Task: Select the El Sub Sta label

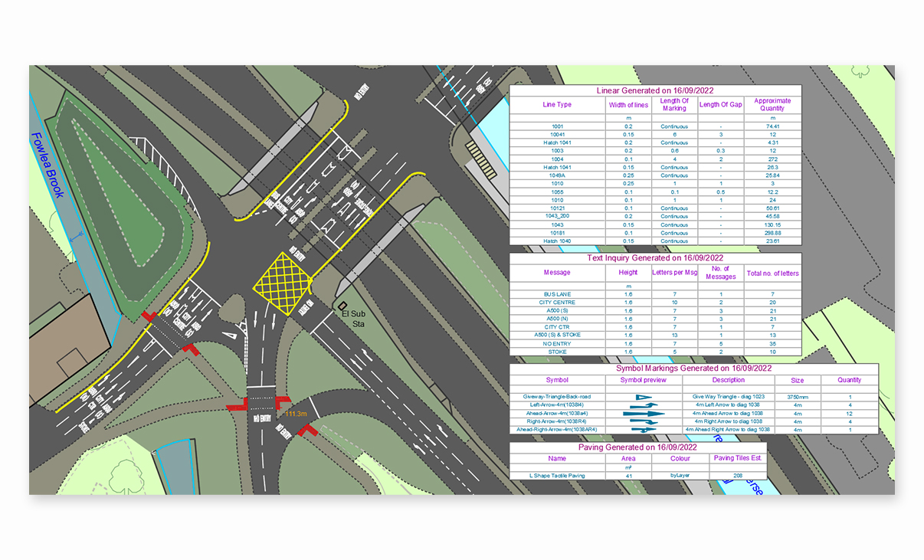Action: click(354, 316)
